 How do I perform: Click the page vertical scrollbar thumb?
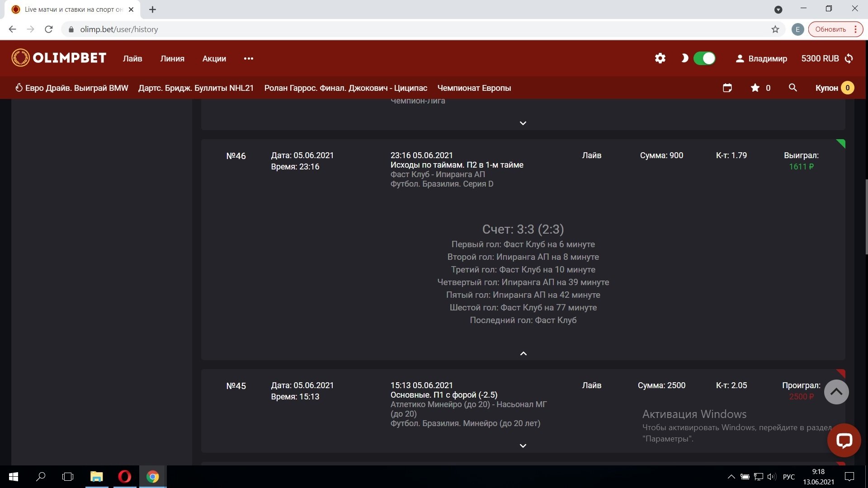tap(866, 217)
